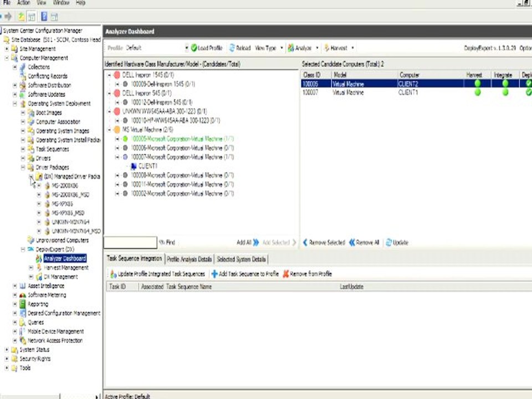Click the forward arrow toolbar icon

(8, 16)
